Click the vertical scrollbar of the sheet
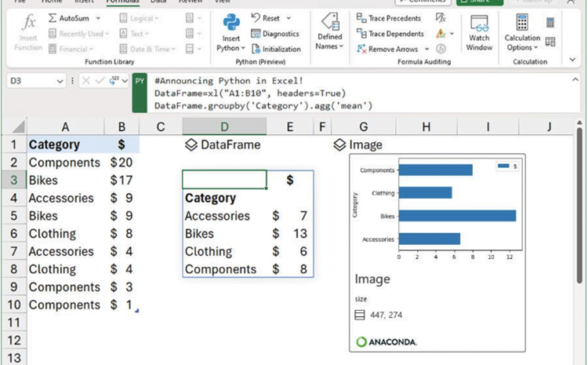This screenshot has width=588, height=365. [579, 205]
